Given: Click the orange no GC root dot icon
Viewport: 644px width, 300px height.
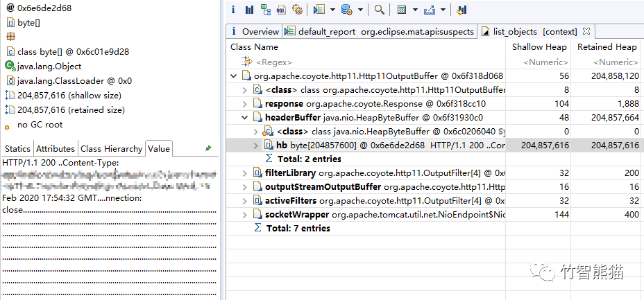Looking at the screenshot, I should (8, 127).
